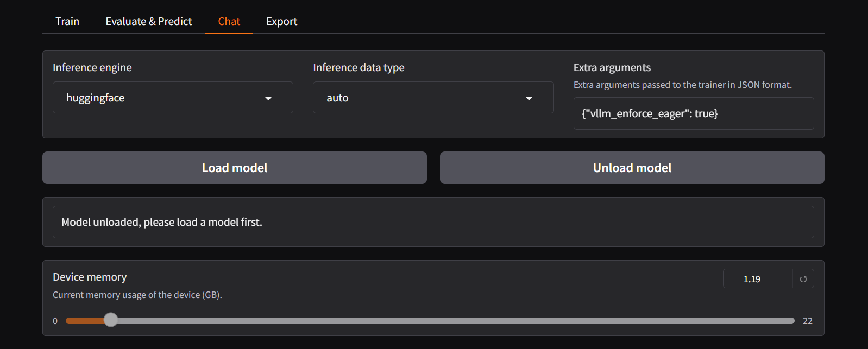Image resolution: width=868 pixels, height=349 pixels.
Task: Click the 'Inference engine' field label
Action: [92, 67]
